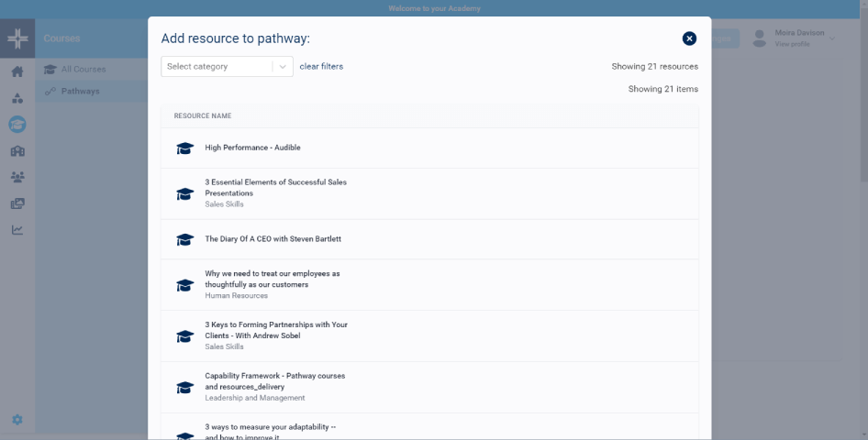Open the Settings gear icon
This screenshot has height=440, width=868.
(x=17, y=420)
